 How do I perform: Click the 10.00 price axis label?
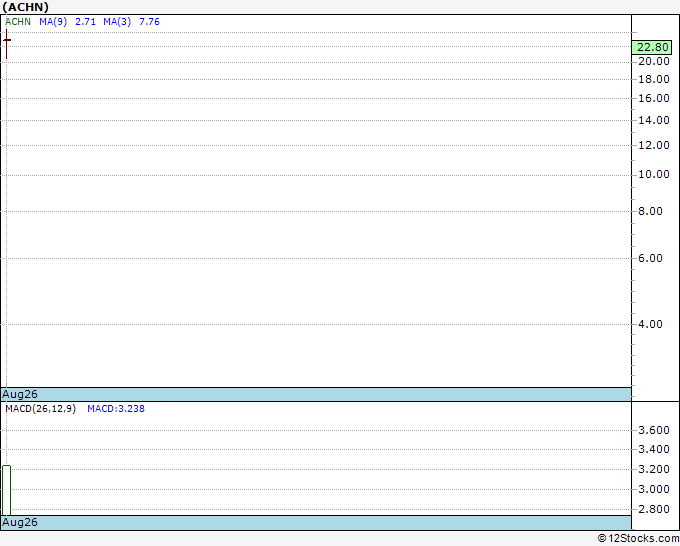654,174
